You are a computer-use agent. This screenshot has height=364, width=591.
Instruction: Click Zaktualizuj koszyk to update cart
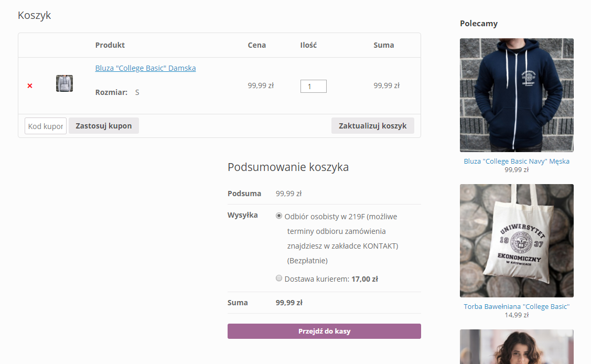(372, 126)
